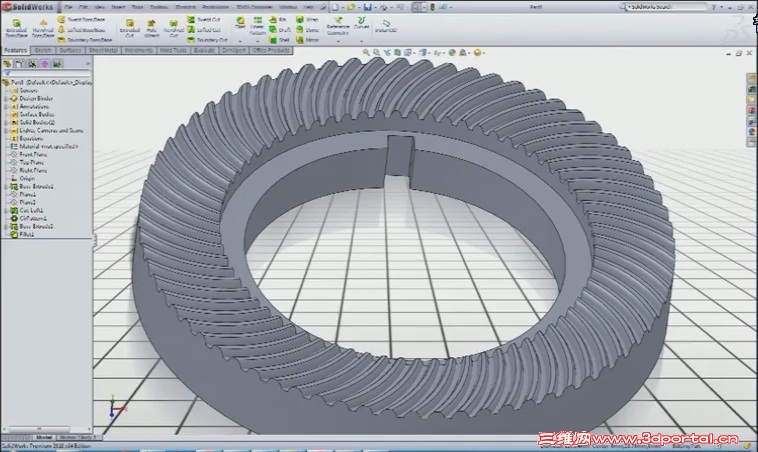Image resolution: width=758 pixels, height=452 pixels.
Task: Select the Linear Pattern tool
Action: click(258, 25)
